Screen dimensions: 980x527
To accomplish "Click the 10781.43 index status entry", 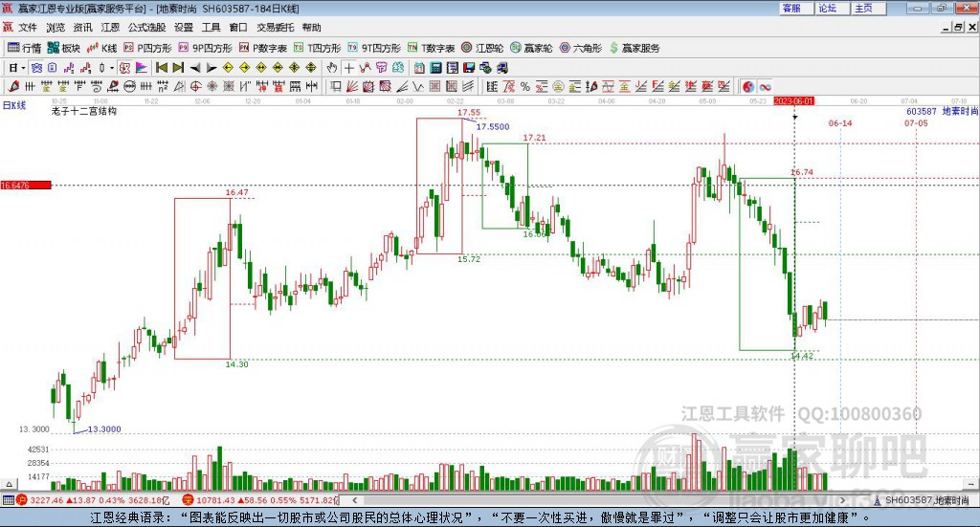I will (260, 500).
